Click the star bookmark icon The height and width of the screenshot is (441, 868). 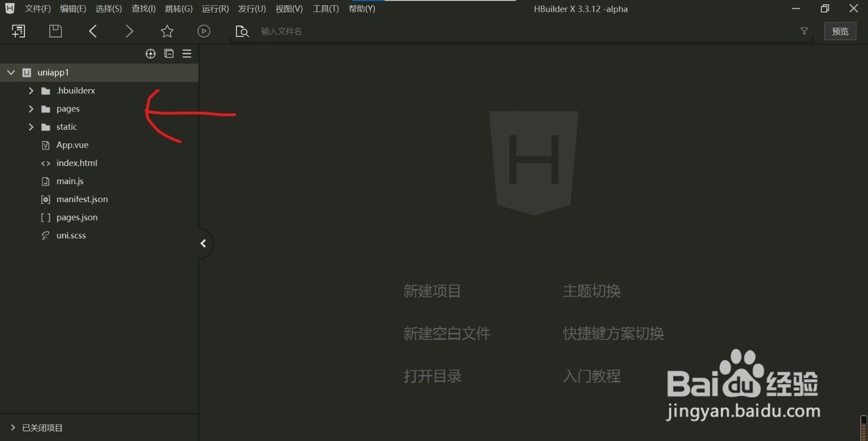[167, 31]
